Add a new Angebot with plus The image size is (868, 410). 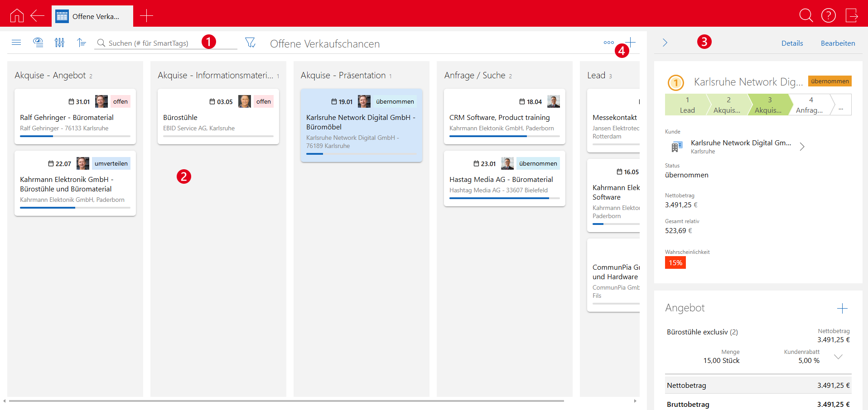(x=842, y=309)
